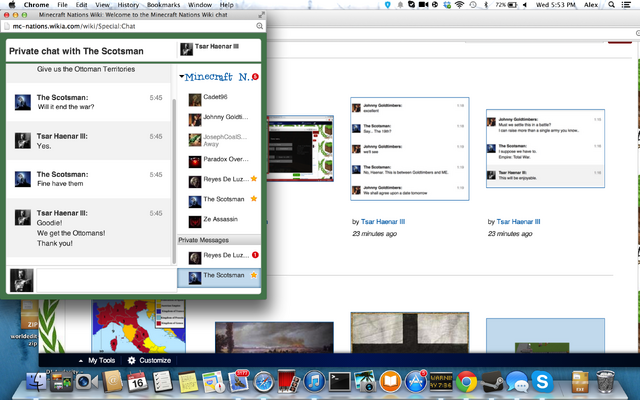
Task: Open iTunes in the dock
Action: point(314,382)
